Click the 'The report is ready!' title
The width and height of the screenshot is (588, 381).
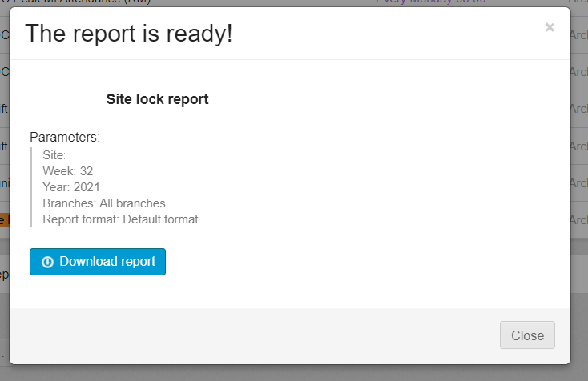pyautogui.click(x=129, y=34)
